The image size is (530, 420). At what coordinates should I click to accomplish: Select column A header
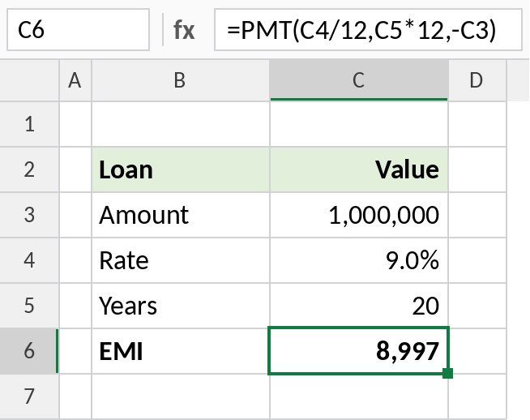(75, 80)
